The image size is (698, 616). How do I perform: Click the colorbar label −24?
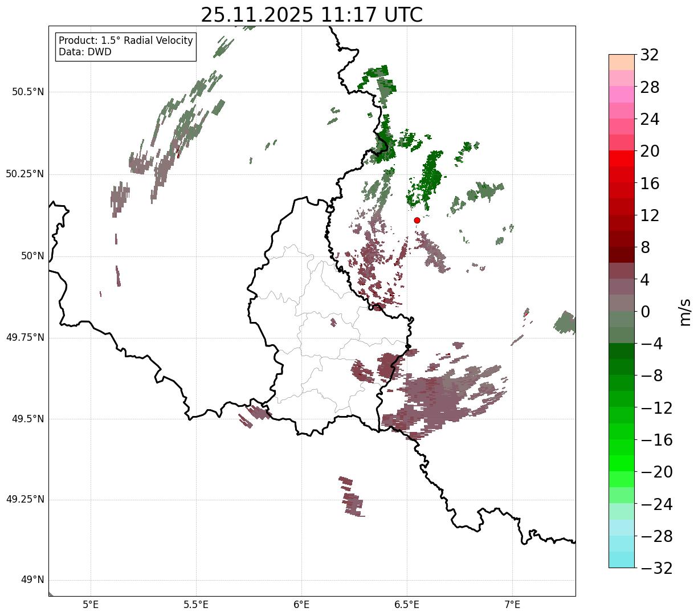coord(656,504)
